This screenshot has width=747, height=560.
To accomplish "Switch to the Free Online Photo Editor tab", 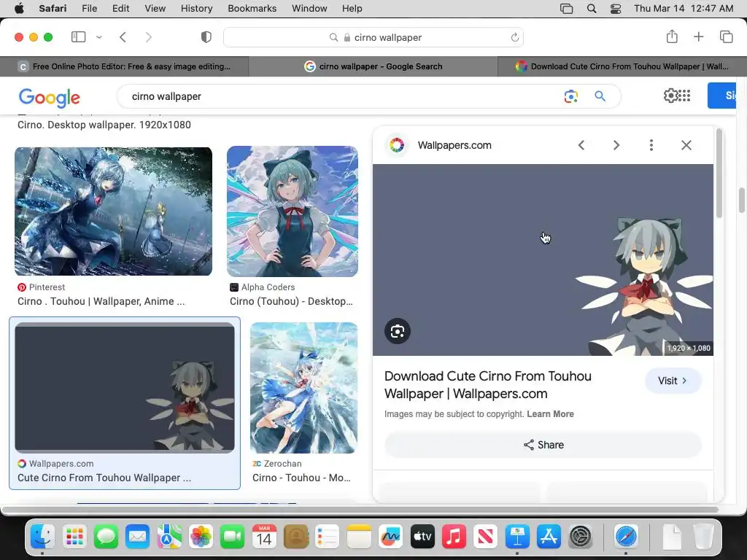I will pyautogui.click(x=124, y=66).
